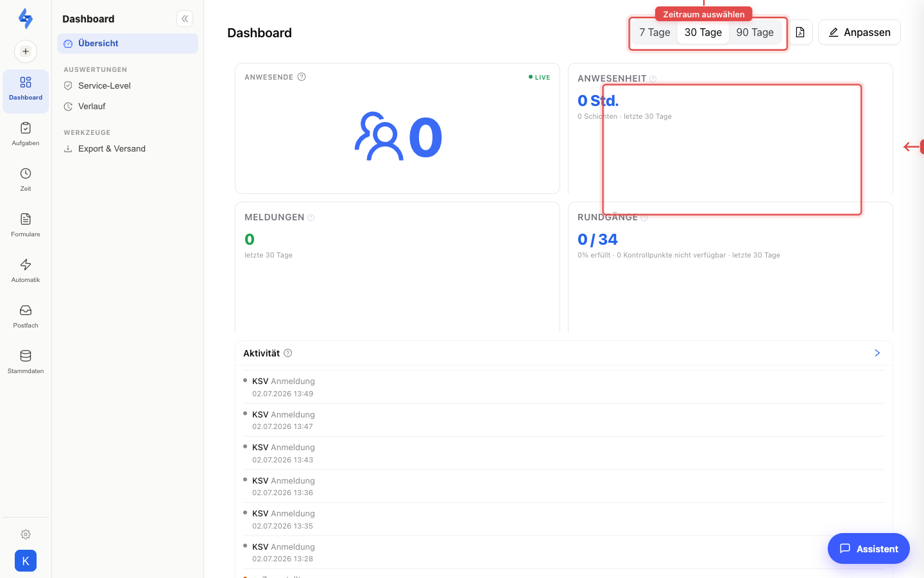Click the Anwesende people icon
The image size is (924, 578).
pyautogui.click(x=379, y=136)
